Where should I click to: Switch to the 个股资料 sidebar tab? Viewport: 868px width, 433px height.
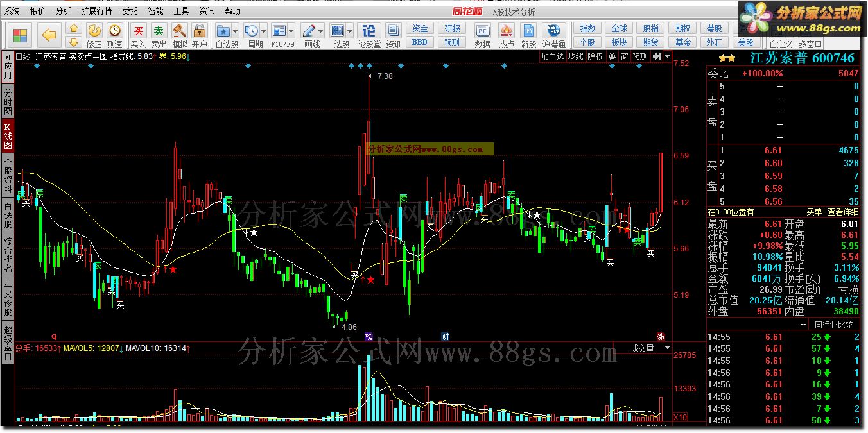[8, 175]
